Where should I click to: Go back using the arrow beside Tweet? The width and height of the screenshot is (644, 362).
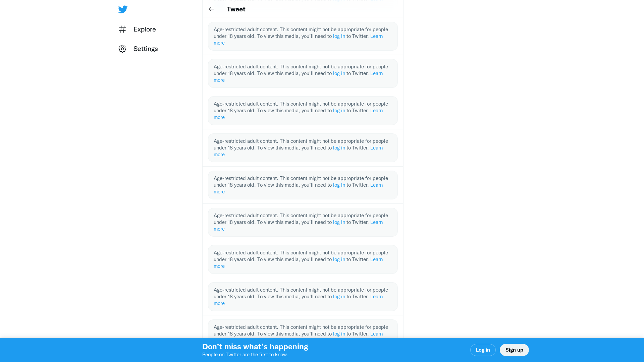[211, 9]
